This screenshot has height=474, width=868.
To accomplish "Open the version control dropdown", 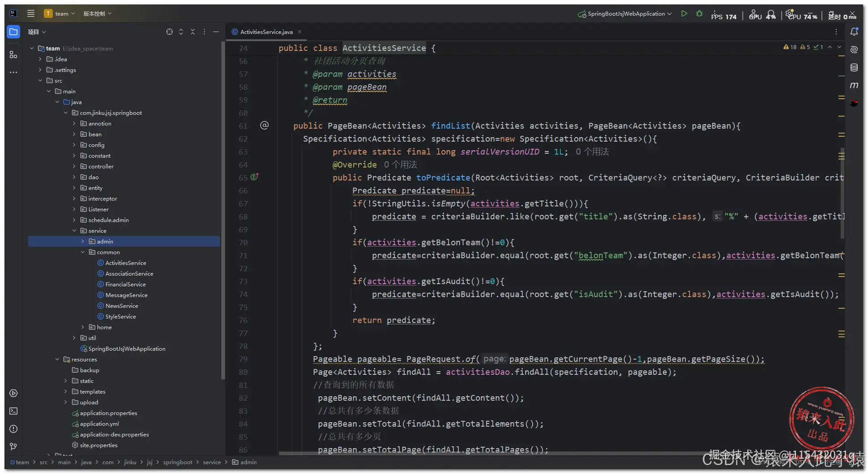I will tap(97, 13).
